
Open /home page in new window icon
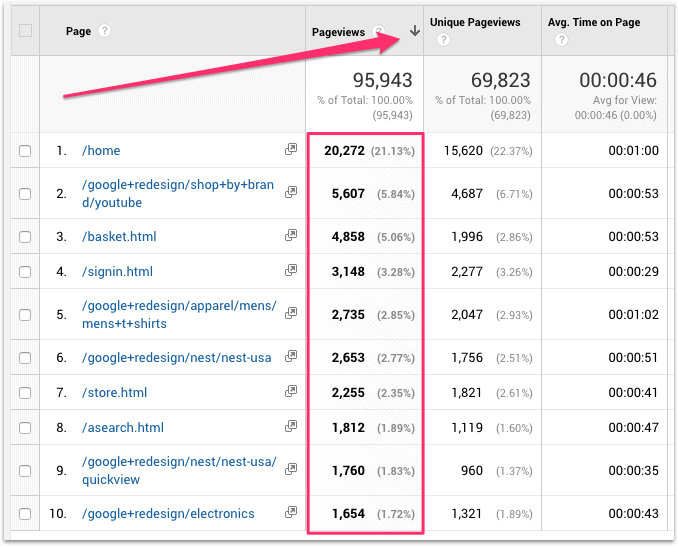pyautogui.click(x=291, y=150)
